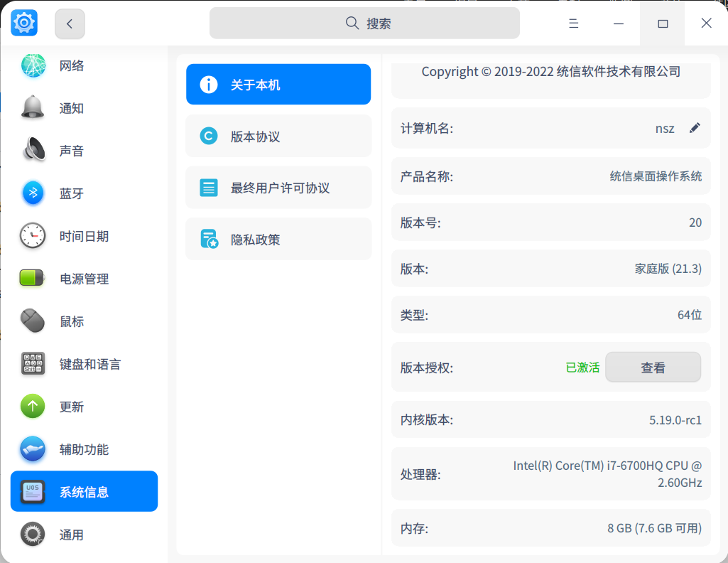
Task: Open power management (电源管理) battery icon
Action: click(33, 279)
